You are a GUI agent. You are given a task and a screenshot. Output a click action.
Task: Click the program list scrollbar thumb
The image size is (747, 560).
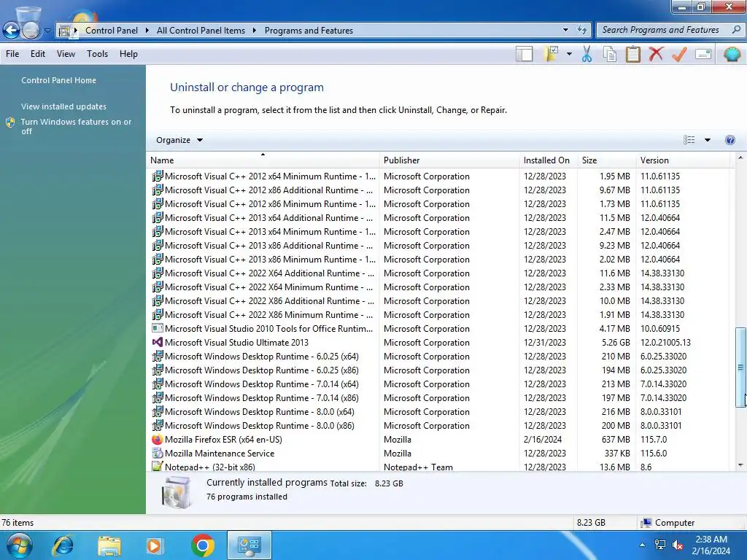point(740,367)
